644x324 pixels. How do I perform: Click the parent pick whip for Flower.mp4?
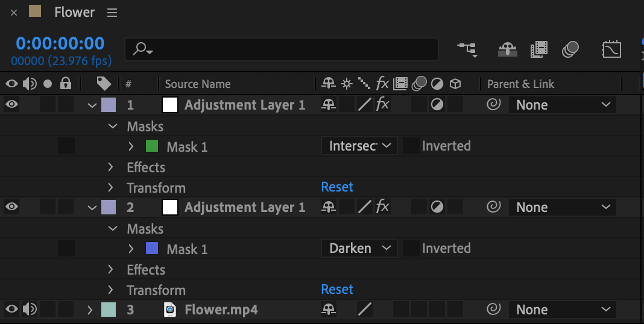tap(493, 310)
